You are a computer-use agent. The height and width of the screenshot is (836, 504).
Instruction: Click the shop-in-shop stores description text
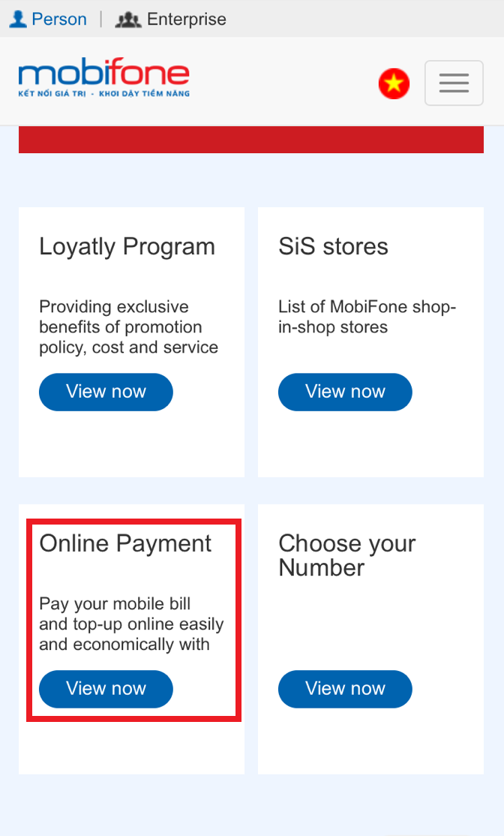pyautogui.click(x=367, y=317)
